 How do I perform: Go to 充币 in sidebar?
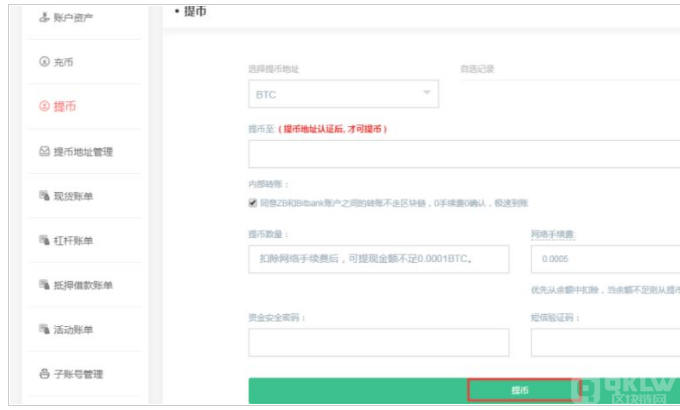pyautogui.click(x=63, y=62)
